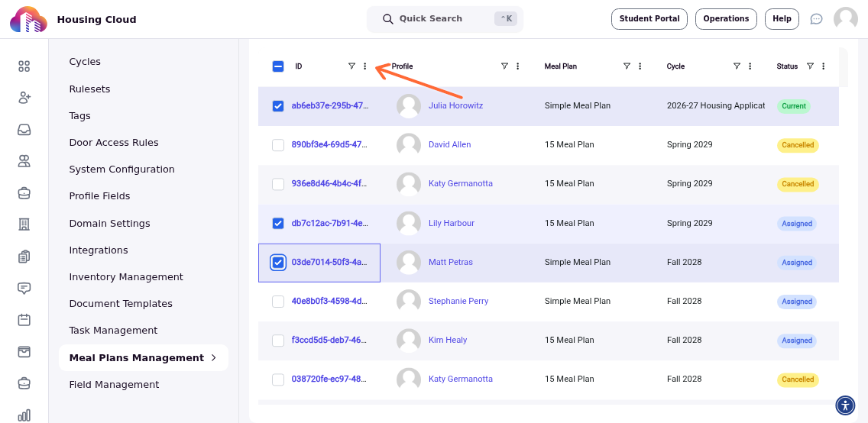This screenshot has height=423, width=868.
Task: Filter the Status column
Action: point(810,66)
